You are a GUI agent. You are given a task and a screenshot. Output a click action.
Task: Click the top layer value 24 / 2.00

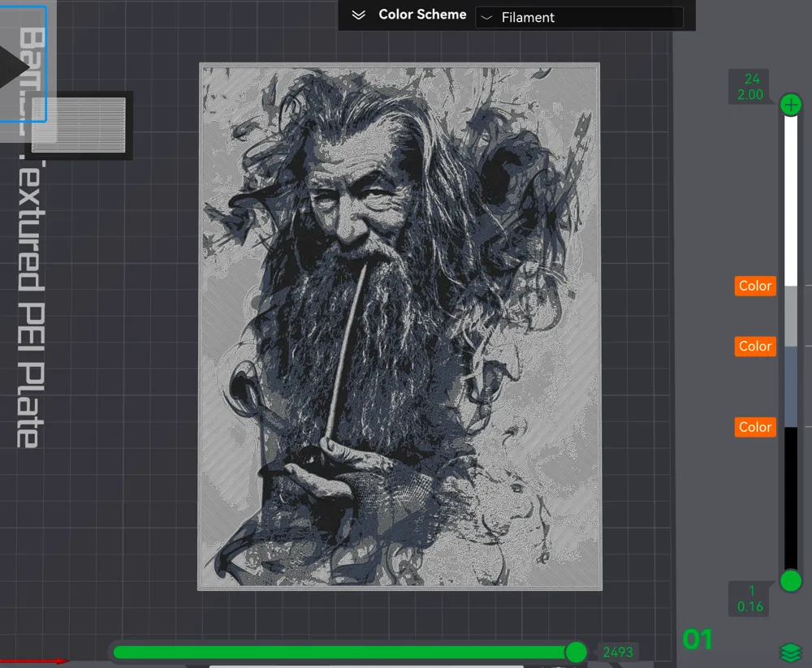point(749,87)
